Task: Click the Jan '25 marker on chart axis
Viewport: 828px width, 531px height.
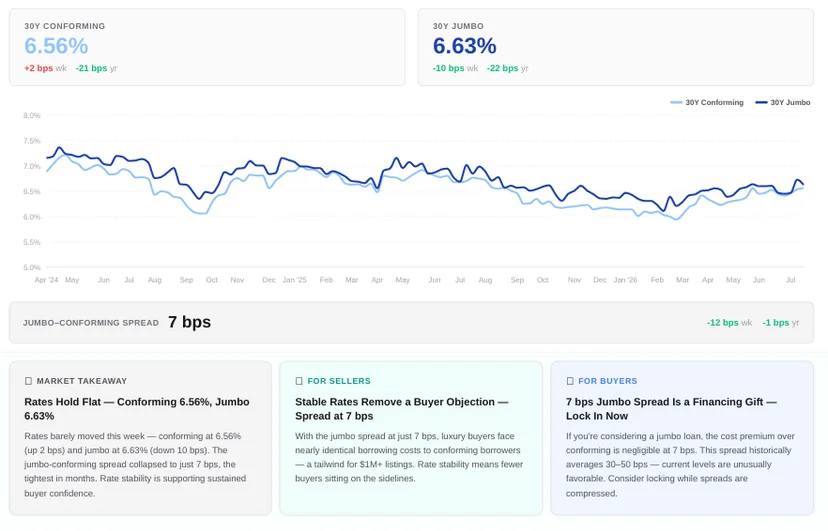Action: [294, 280]
